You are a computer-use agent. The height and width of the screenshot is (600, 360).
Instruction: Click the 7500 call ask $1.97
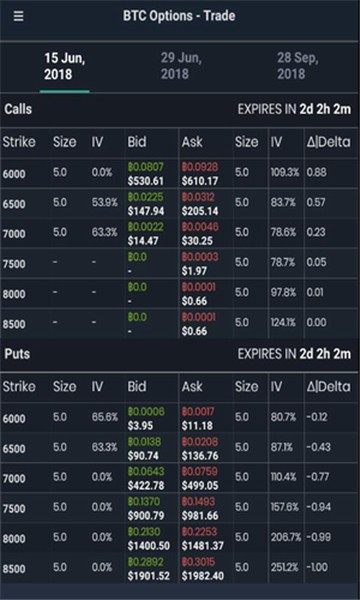tap(194, 271)
